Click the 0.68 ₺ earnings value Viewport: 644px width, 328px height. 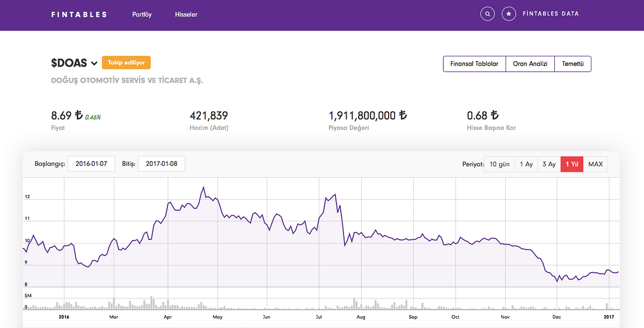[483, 115]
